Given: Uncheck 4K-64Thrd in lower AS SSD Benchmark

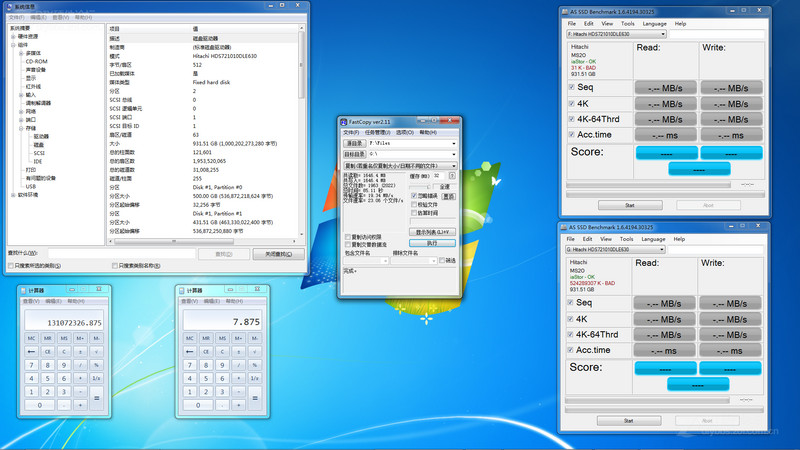Looking at the screenshot, I should (571, 334).
